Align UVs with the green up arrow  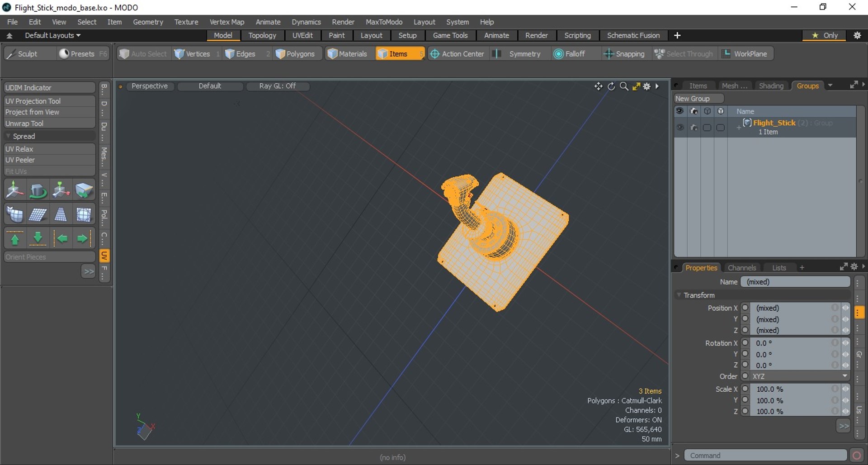pos(15,238)
